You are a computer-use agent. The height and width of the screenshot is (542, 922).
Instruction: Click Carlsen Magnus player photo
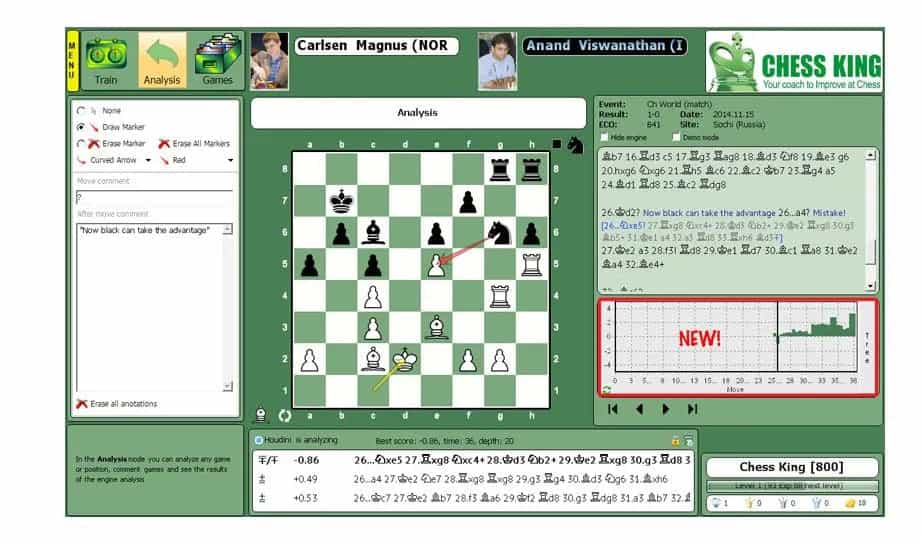point(269,61)
